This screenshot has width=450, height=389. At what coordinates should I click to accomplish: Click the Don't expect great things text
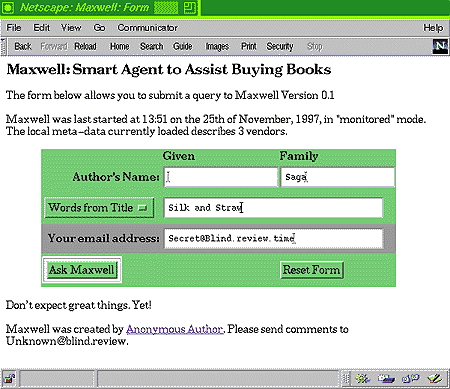(79, 305)
